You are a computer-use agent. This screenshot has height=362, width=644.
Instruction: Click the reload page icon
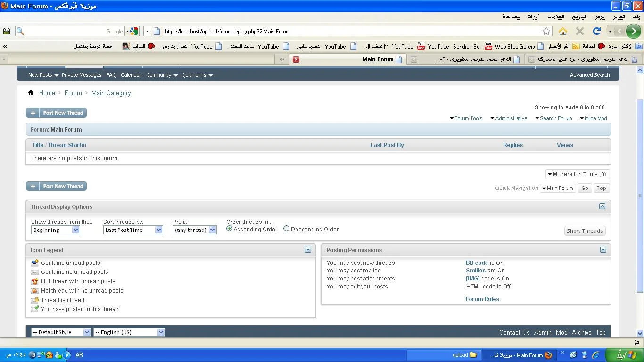point(596,32)
